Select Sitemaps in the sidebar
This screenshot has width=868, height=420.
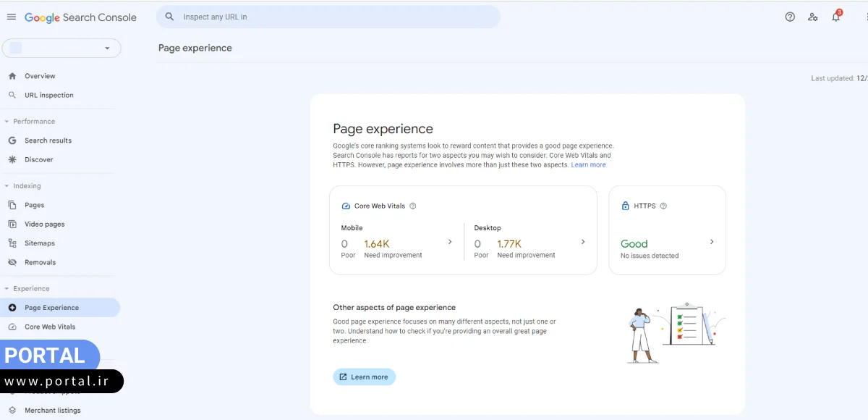(x=40, y=243)
